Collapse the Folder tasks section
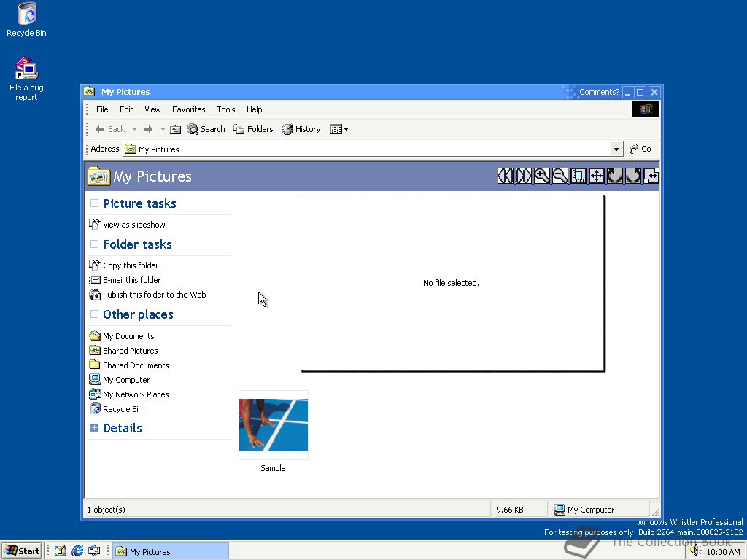The width and height of the screenshot is (747, 560). [94, 244]
